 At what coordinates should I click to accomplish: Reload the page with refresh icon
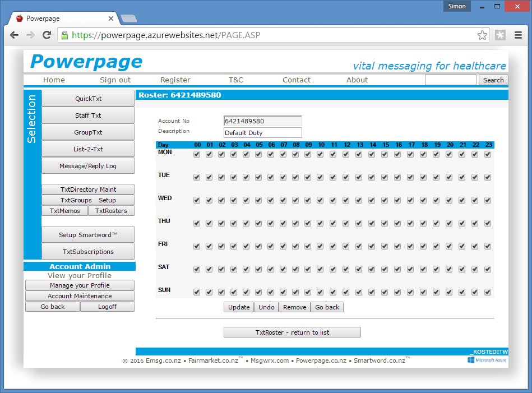(47, 35)
